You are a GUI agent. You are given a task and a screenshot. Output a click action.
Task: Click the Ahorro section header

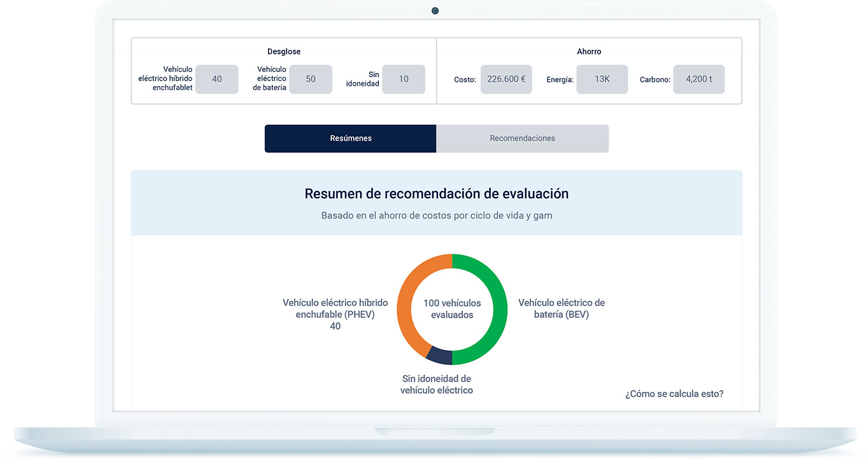[589, 51]
